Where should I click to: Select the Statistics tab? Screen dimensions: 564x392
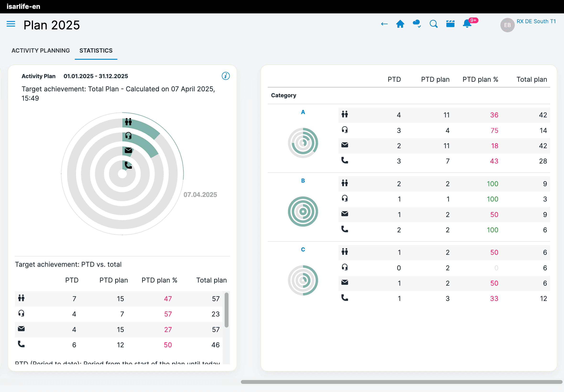96,51
